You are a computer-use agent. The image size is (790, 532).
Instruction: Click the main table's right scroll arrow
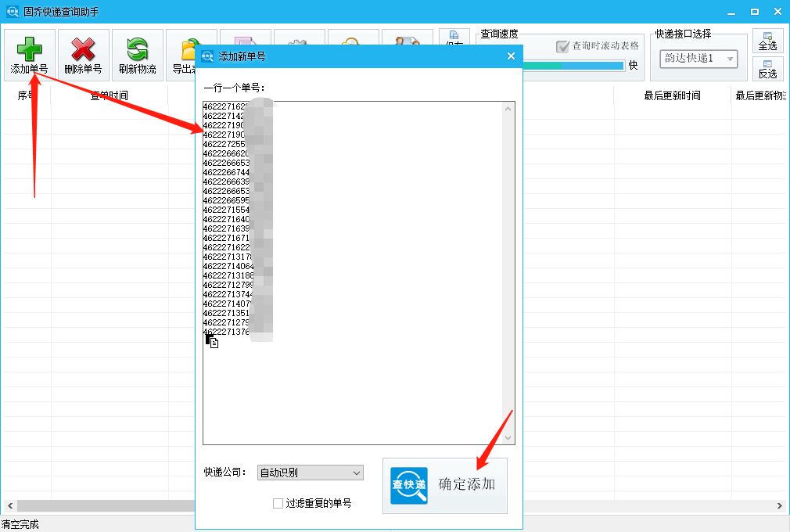click(x=779, y=505)
